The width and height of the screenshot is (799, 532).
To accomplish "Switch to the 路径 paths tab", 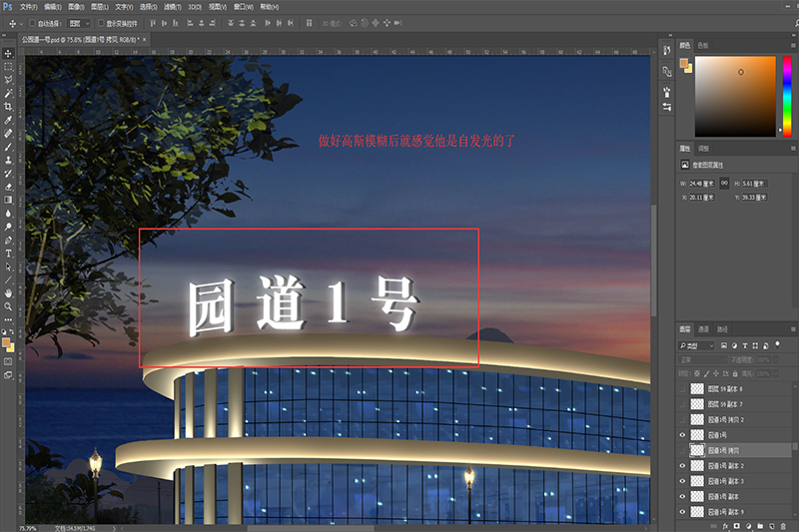I will pyautogui.click(x=722, y=328).
